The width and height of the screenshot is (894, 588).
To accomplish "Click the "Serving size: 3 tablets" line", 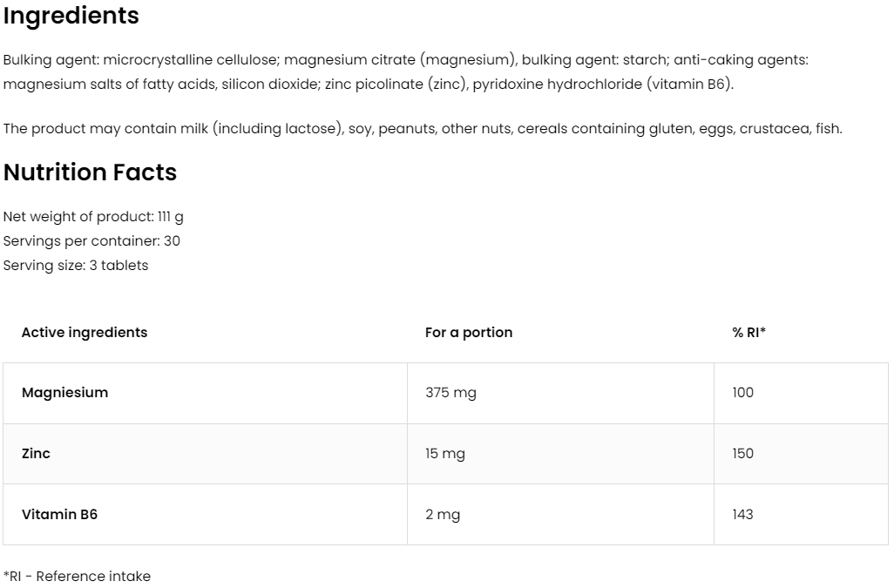I will (x=76, y=266).
